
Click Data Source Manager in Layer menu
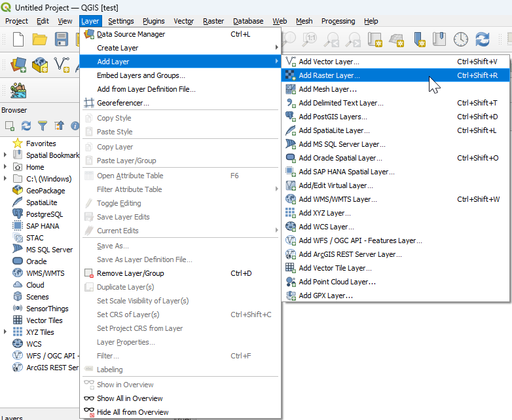tap(131, 34)
